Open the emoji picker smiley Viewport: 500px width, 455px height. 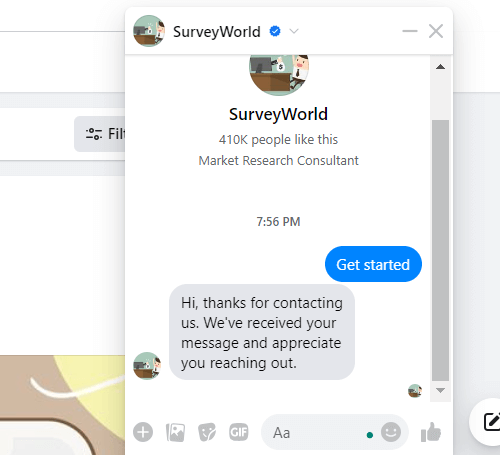click(391, 432)
